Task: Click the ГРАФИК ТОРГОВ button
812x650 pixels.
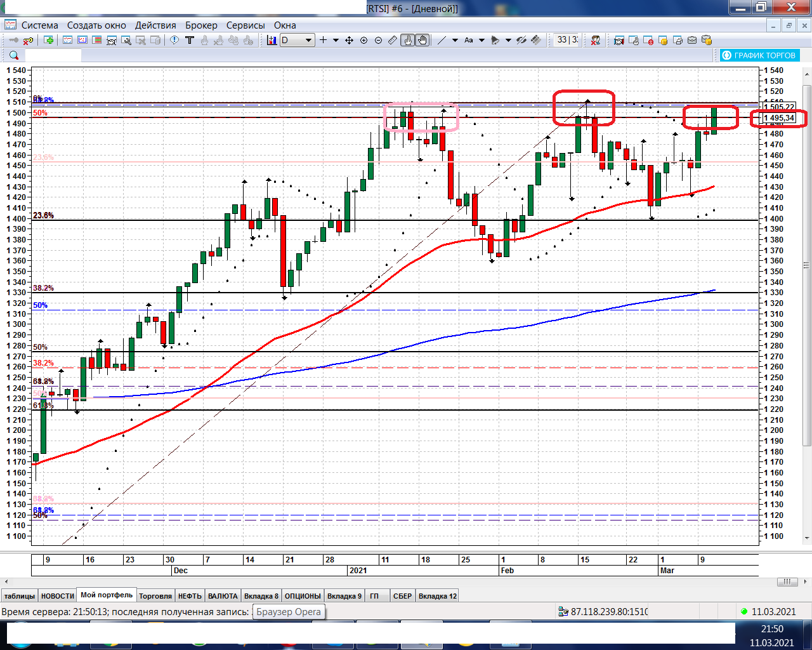Action: (759, 55)
